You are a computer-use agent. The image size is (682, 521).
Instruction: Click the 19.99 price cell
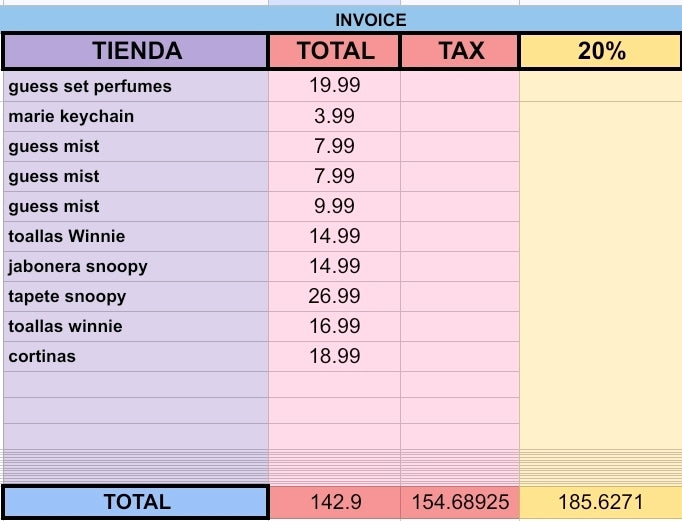(334, 86)
